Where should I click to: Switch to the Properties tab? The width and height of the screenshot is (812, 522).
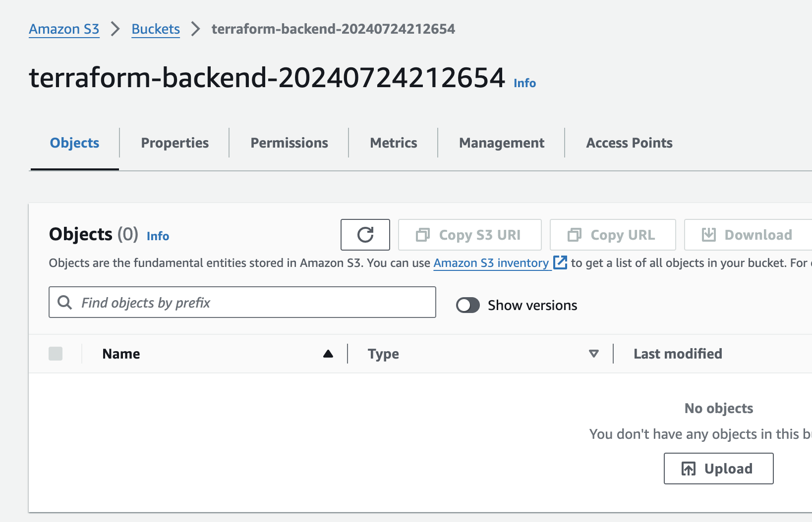click(x=174, y=143)
